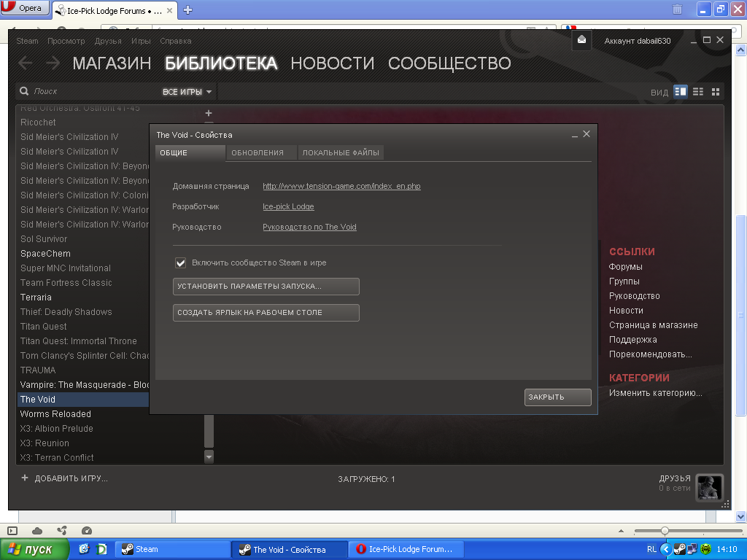This screenshot has width=747, height=560.
Task: Click Opera page scrollbar down arrow
Action: pos(741,516)
